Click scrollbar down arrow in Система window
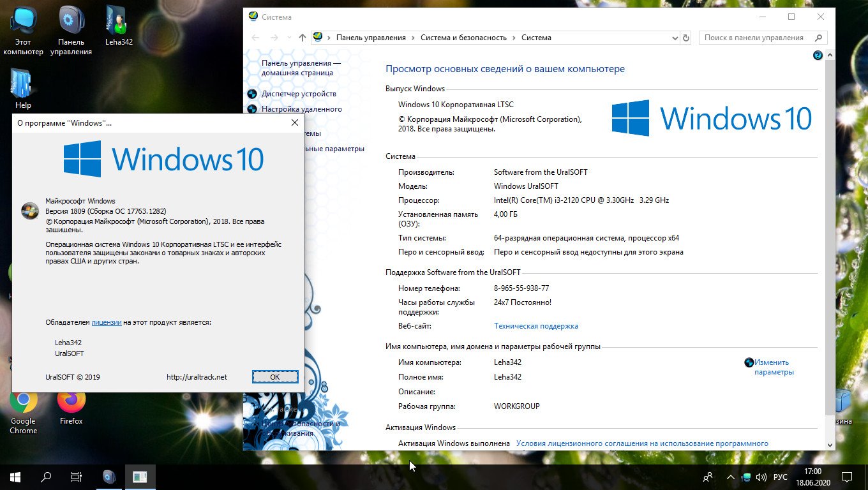868x490 pixels. 830,445
